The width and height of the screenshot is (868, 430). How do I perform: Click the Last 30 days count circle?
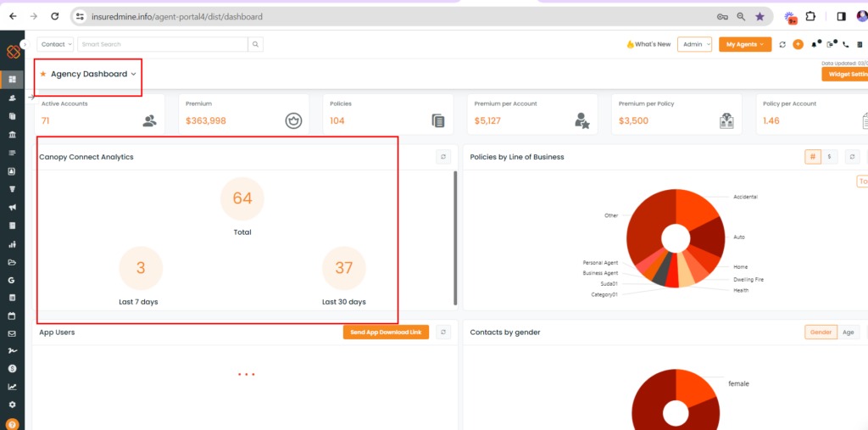[x=344, y=268]
